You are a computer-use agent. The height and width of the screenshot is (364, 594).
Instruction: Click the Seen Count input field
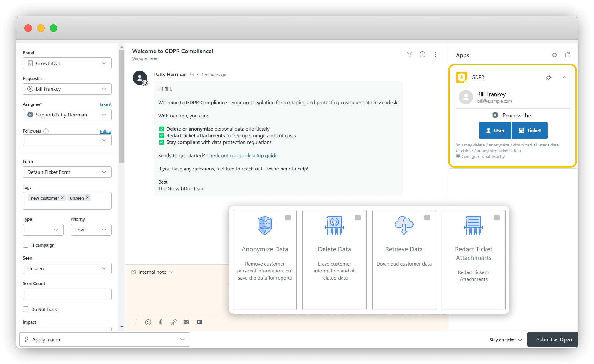[67, 294]
